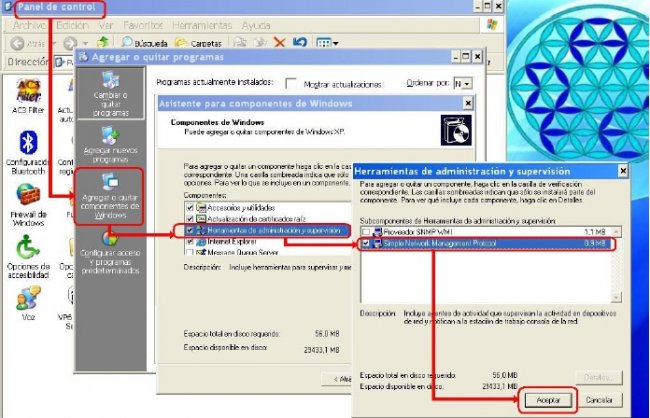Click the Atrás button in components wizard

tap(337, 379)
